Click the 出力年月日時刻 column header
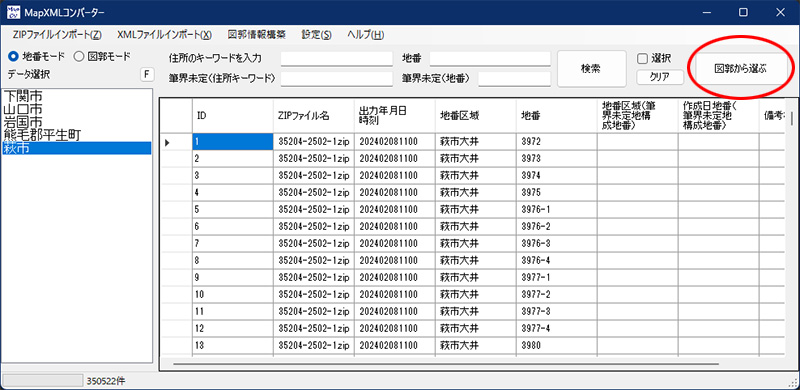The height and width of the screenshot is (390, 800). [x=395, y=116]
